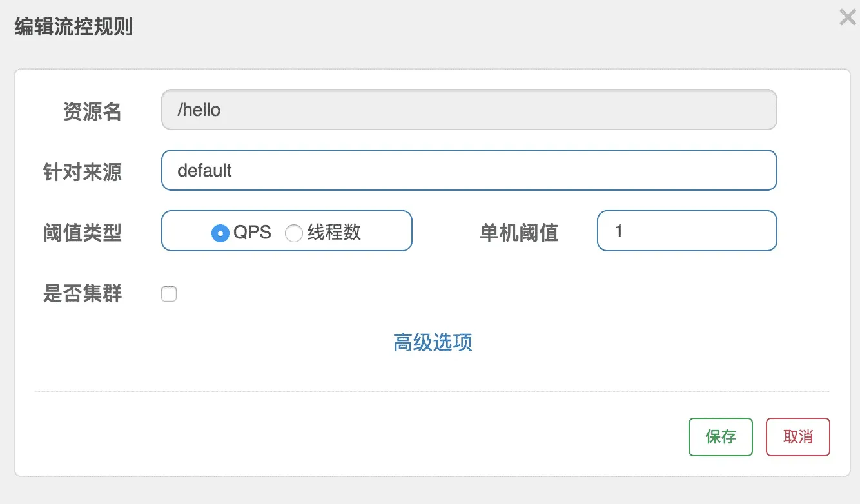
Task: Click the 资源名 field label
Action: pos(92,111)
